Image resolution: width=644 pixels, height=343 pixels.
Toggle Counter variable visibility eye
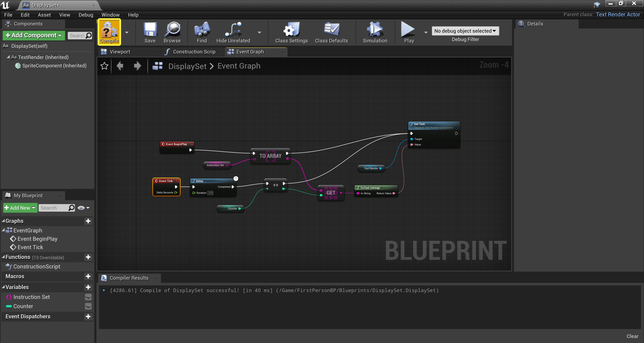pyautogui.click(x=88, y=306)
